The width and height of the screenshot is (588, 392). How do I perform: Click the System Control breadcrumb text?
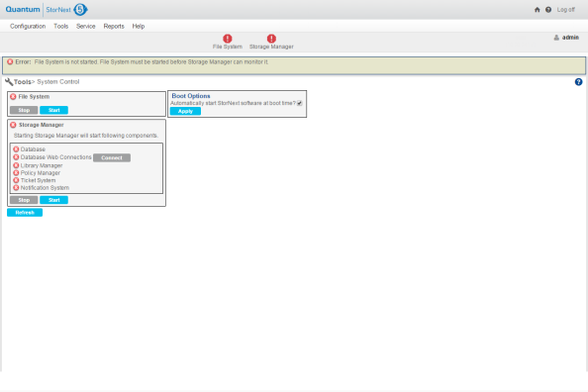(58, 82)
